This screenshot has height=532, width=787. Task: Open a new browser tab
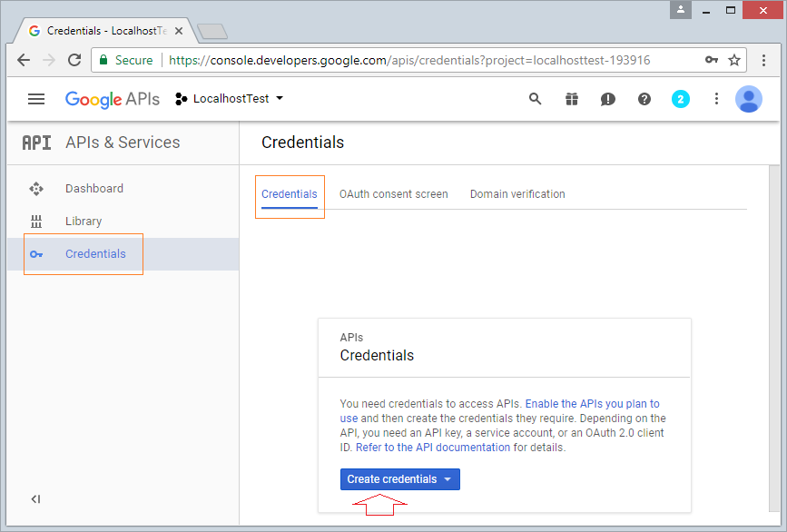point(212,31)
